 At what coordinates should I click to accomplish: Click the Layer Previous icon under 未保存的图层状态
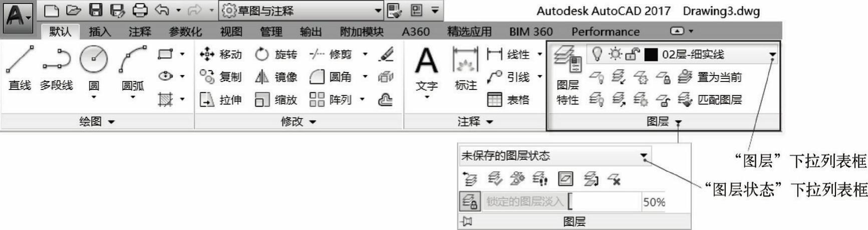469,178
